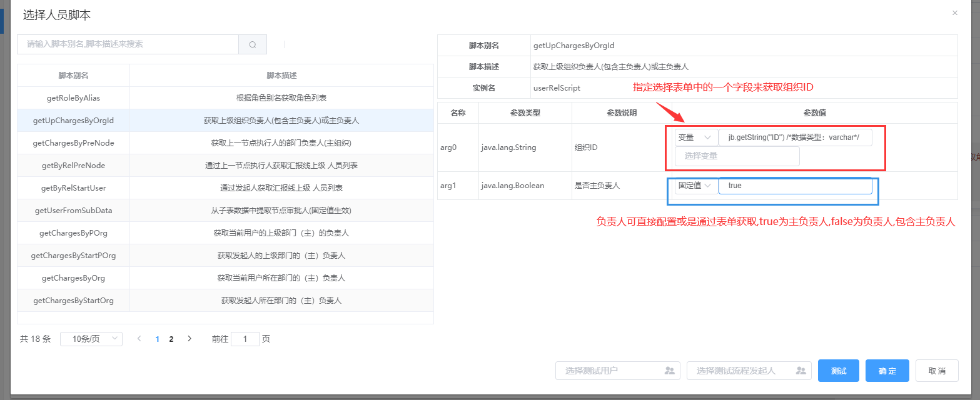The image size is (980, 400).
Task: Click the 参数值 column header
Action: (815, 113)
